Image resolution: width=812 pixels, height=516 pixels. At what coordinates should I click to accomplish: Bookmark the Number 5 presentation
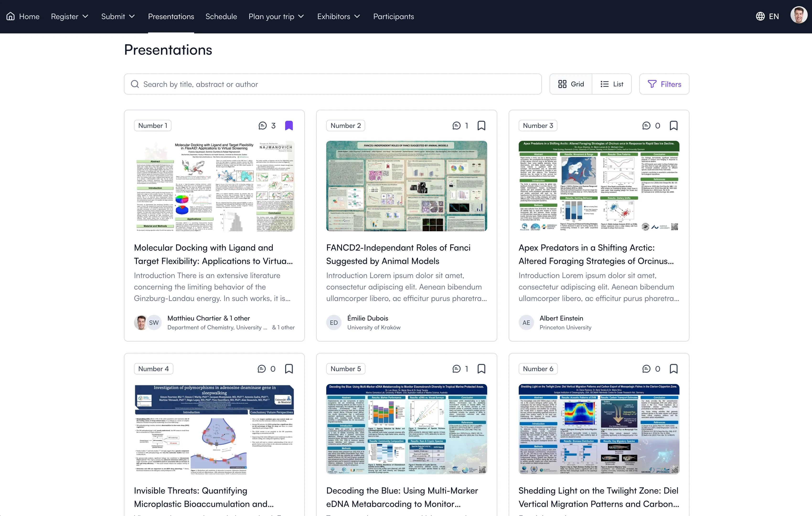(x=481, y=368)
